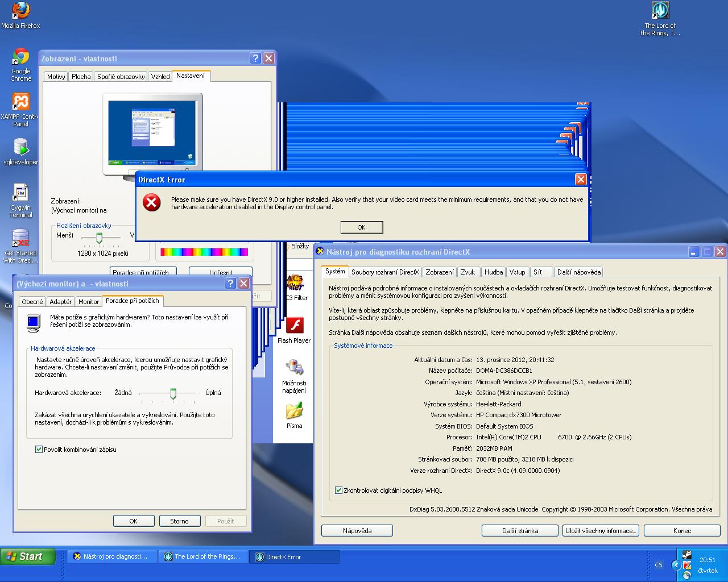728x582 pixels.
Task: Open the Flash Player control panel icon
Action: 294,330
